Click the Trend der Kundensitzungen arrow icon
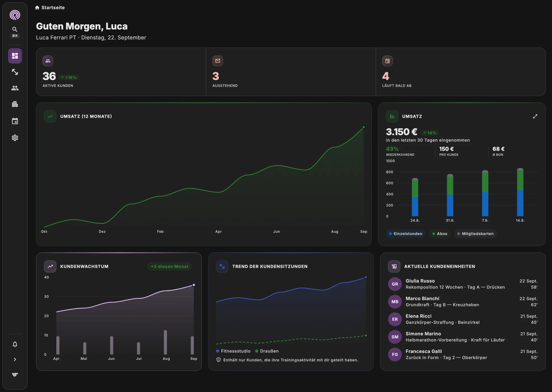552x392 pixels. click(x=222, y=266)
